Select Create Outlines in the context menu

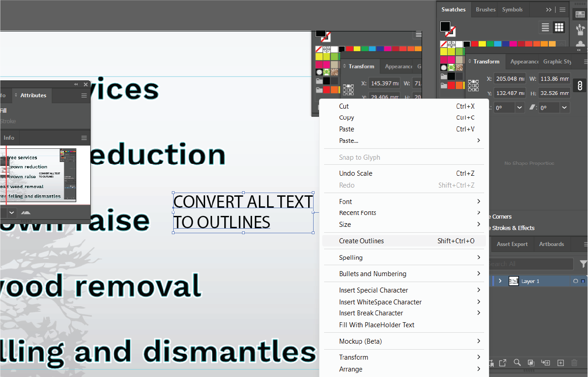click(361, 241)
